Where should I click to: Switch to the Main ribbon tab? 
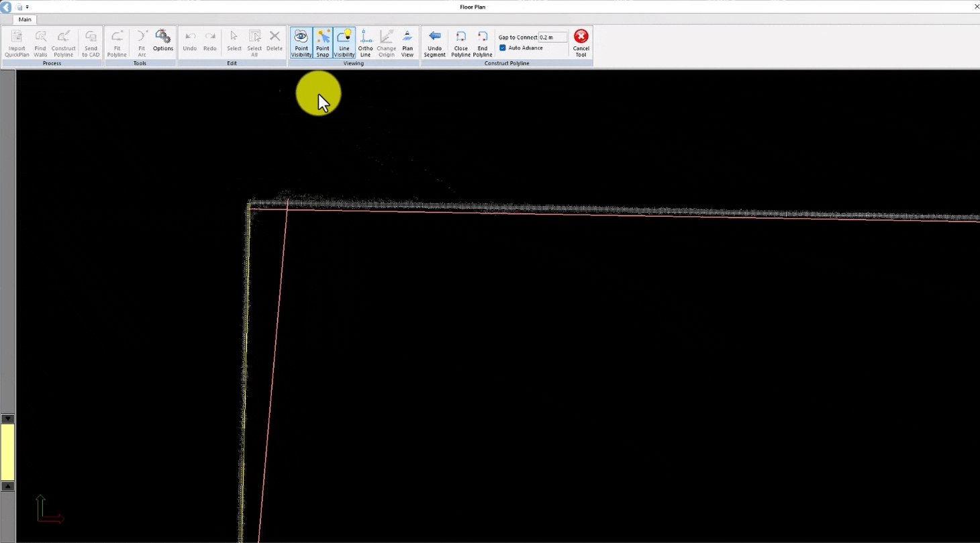tap(24, 19)
